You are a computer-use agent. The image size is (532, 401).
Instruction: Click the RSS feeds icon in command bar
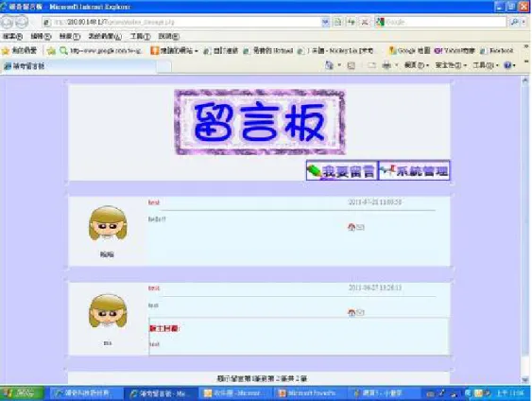352,65
